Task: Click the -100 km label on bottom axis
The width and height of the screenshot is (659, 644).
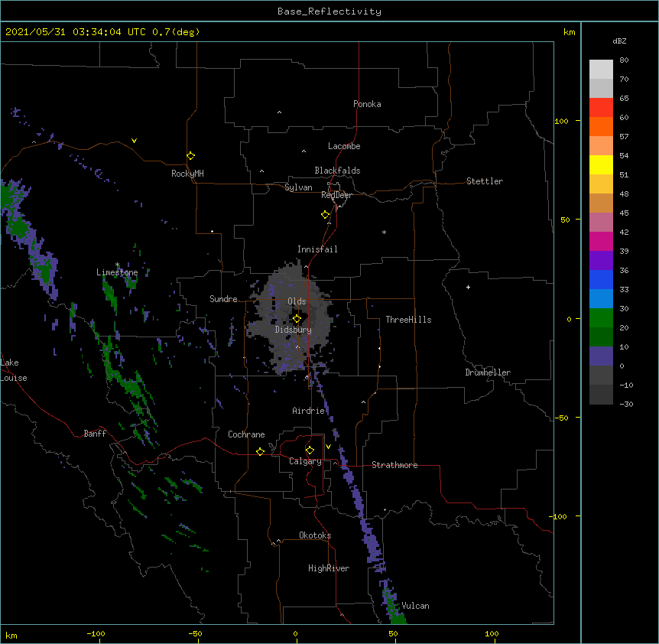Action: click(96, 633)
